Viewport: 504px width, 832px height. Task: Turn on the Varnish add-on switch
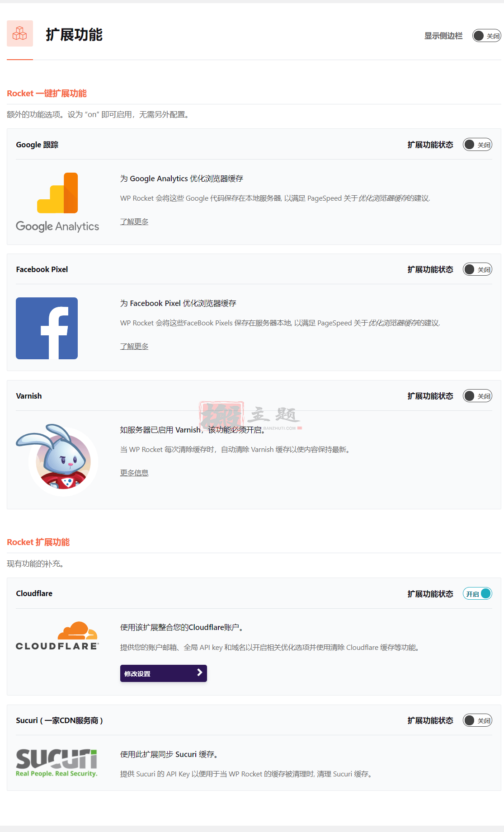point(477,396)
